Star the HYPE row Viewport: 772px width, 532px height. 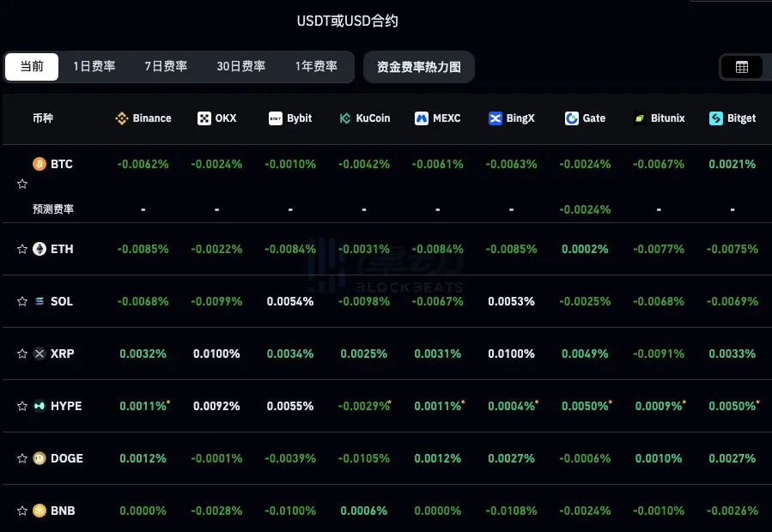pyautogui.click(x=22, y=406)
